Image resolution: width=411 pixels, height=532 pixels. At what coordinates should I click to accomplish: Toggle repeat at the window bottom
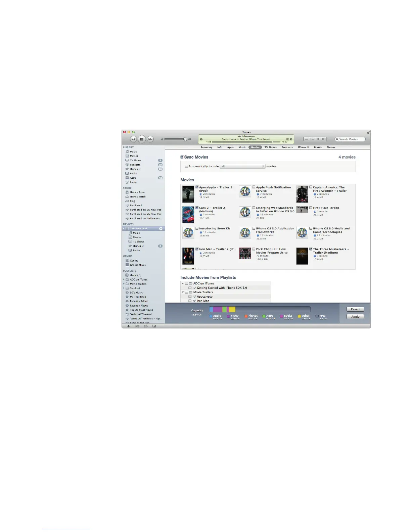tap(146, 326)
